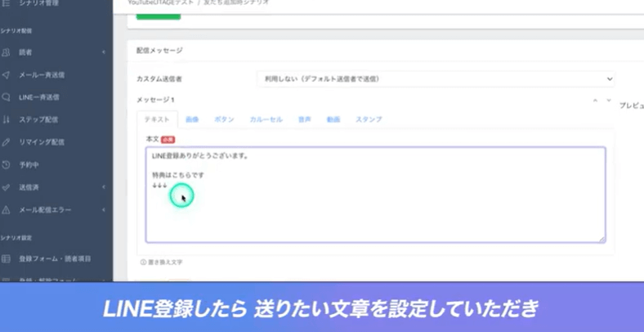Move メッセージ1 down with the down arrow

pos(608,101)
